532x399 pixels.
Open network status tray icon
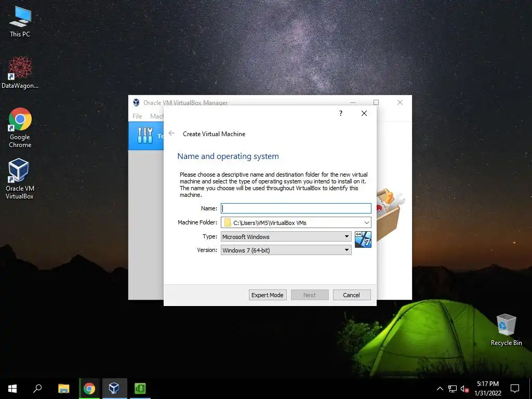pos(453,389)
